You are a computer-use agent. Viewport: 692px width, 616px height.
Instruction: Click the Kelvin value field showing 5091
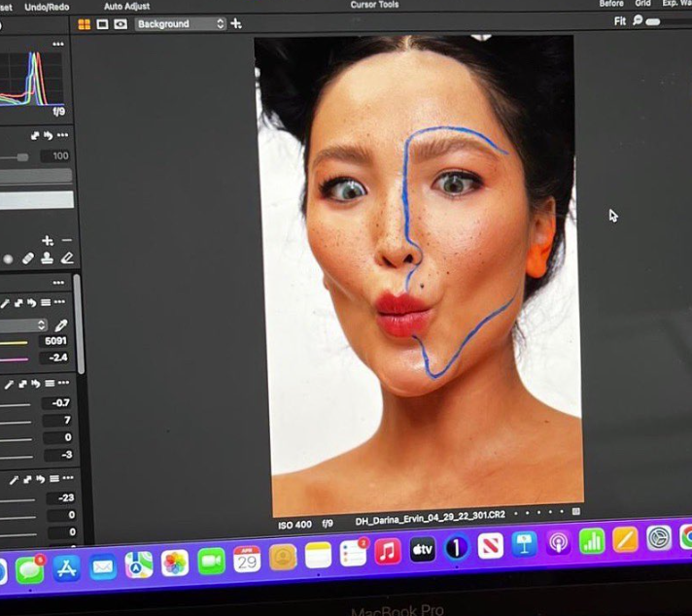pos(55,342)
